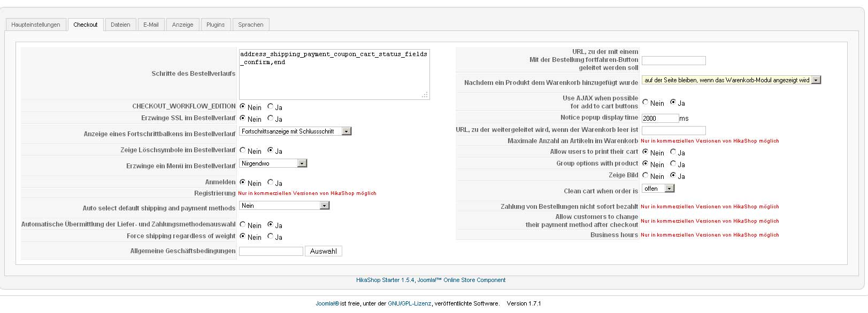Select Nein for Use AJAX when possible
Viewport: 868px width, 313px height.
coord(646,103)
